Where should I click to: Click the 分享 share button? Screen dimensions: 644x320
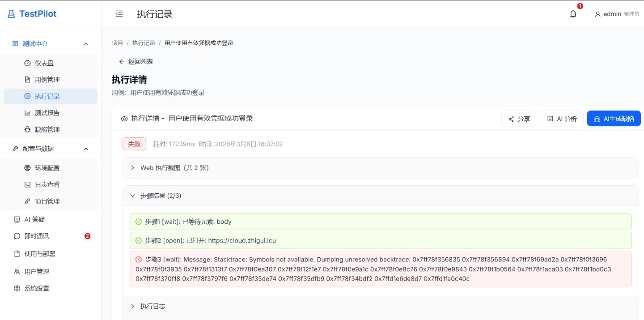[x=519, y=119]
